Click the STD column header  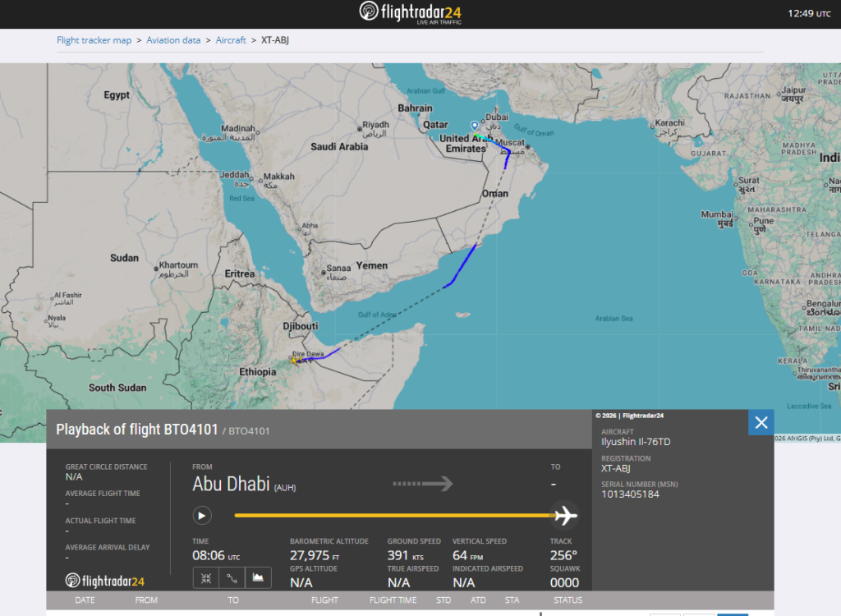pos(443,600)
